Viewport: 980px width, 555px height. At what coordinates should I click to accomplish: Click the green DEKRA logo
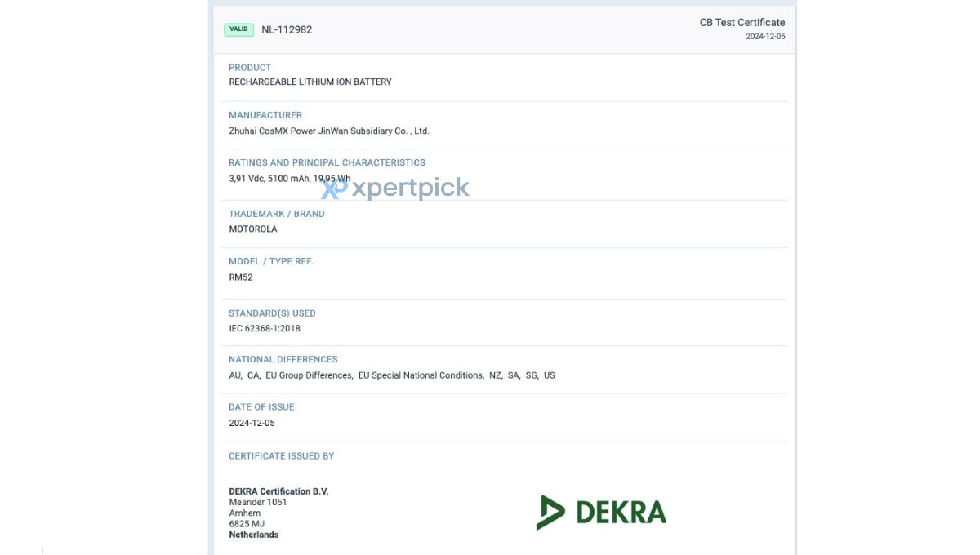[x=601, y=513]
